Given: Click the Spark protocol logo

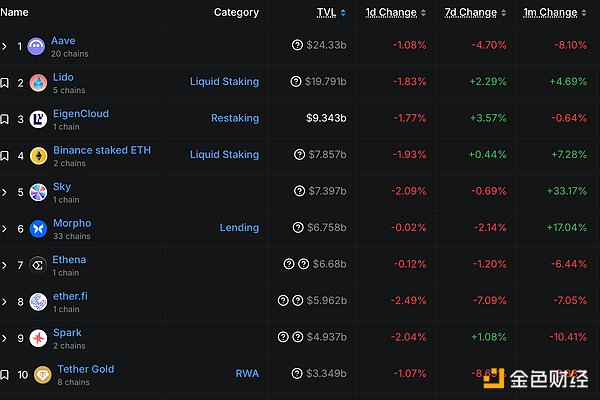Looking at the screenshot, I should pyautogui.click(x=38, y=337).
